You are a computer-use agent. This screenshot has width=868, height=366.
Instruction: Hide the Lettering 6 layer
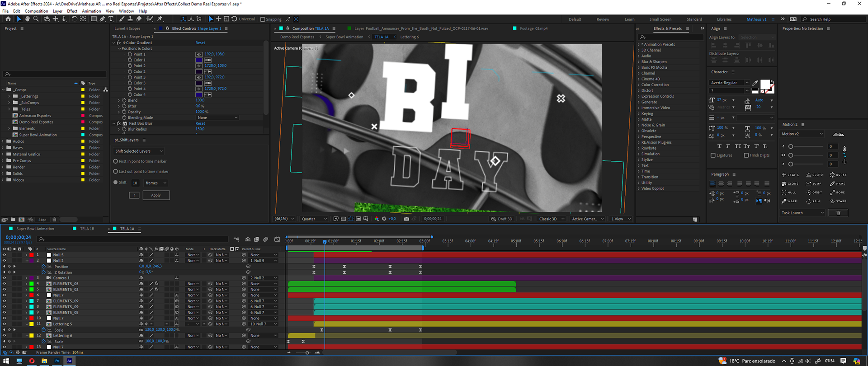(5, 336)
